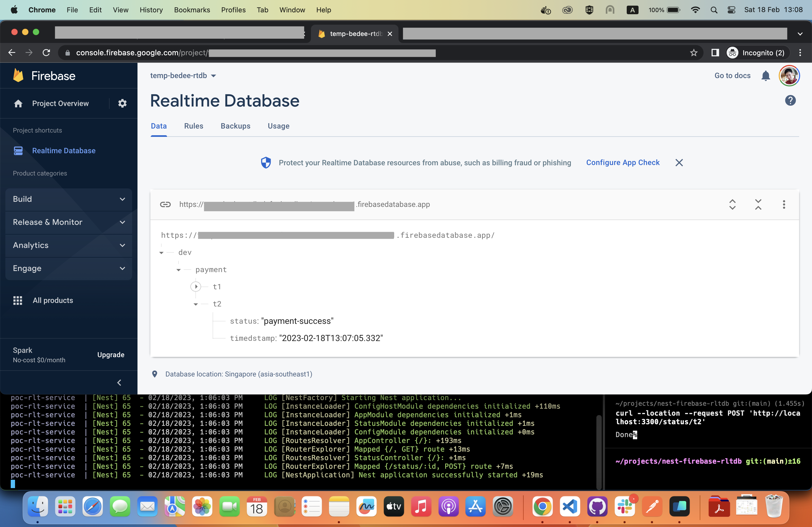Expand the Release & Monitor section
The height and width of the screenshot is (527, 812).
(x=68, y=222)
